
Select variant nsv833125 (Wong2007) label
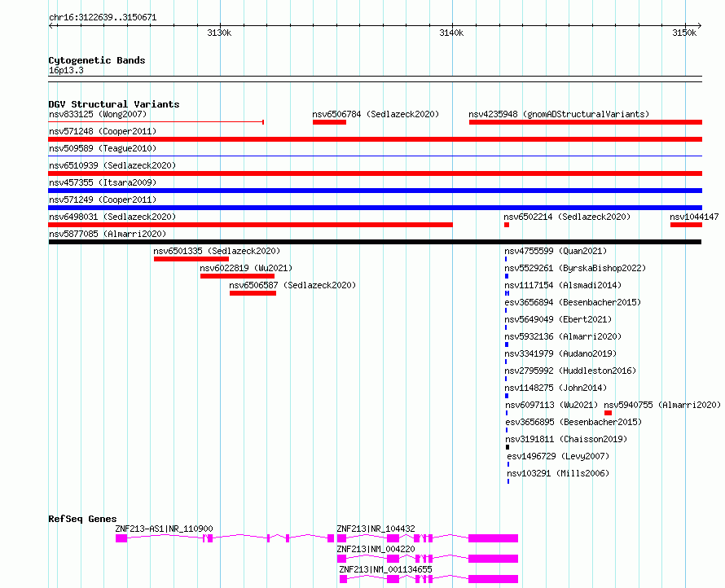(98, 114)
